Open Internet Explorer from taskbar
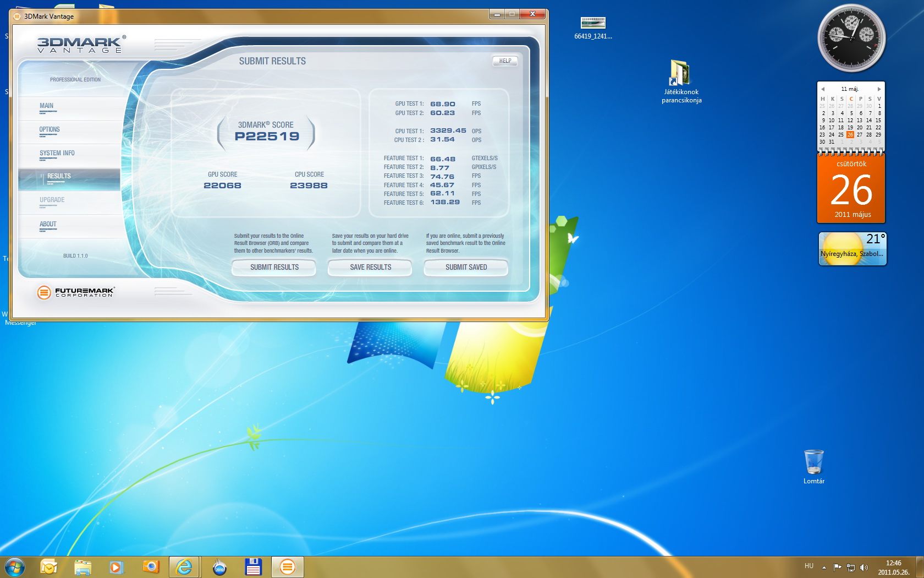 pyautogui.click(x=184, y=567)
